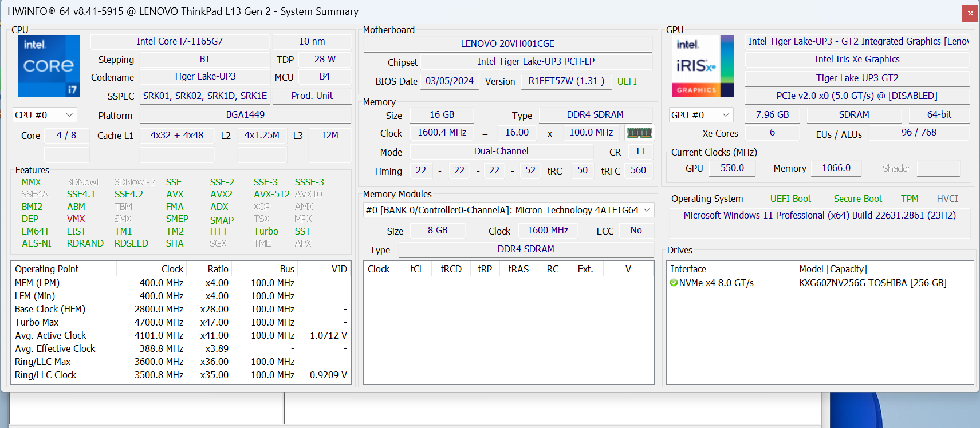
Task: Click the Prod. Unit field
Action: click(312, 96)
